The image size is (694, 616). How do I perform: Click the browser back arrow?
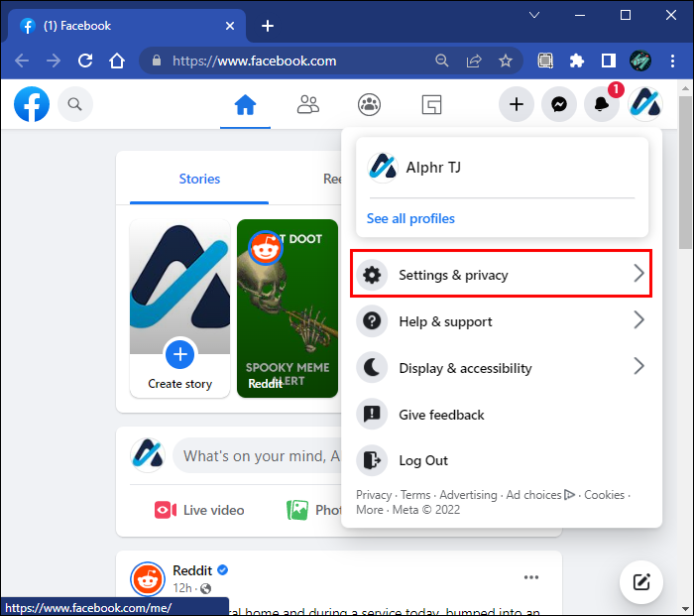[22, 61]
